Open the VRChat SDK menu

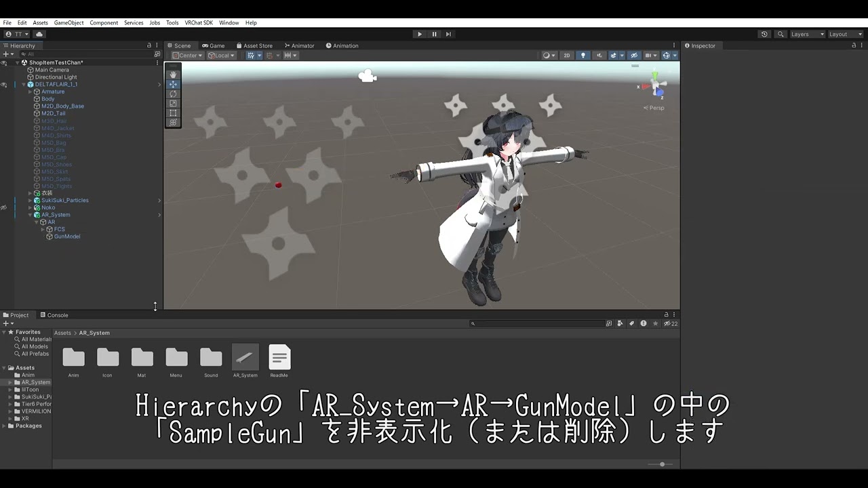pos(199,23)
